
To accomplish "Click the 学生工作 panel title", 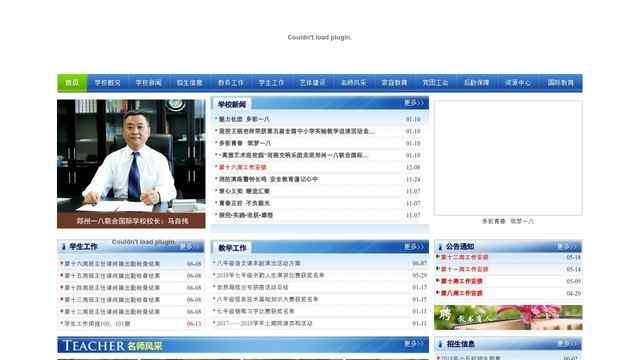I will tap(83, 247).
